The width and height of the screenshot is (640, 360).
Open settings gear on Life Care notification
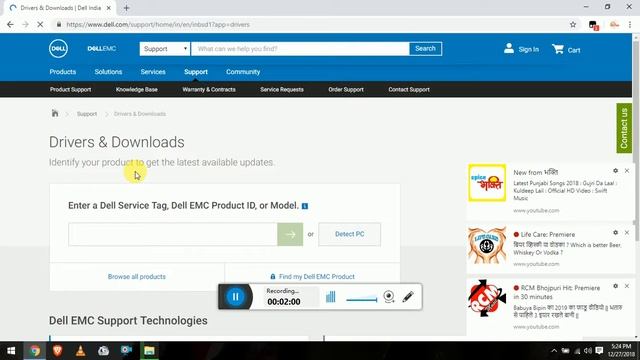click(x=616, y=233)
